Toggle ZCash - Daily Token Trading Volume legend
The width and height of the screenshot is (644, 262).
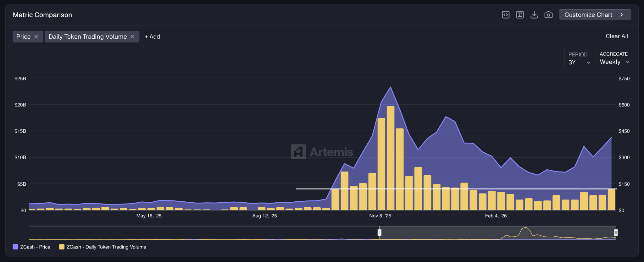pyautogui.click(x=103, y=247)
